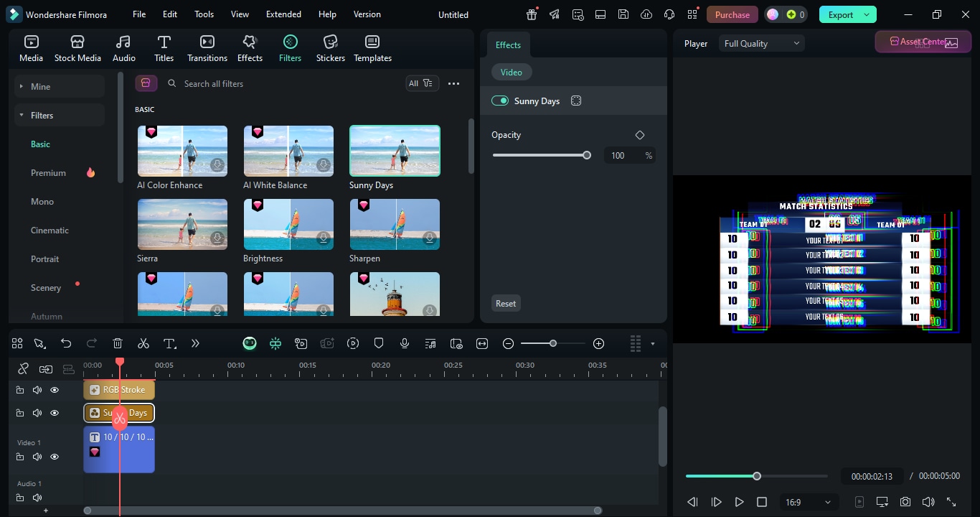Click the Purchase button
This screenshot has width=980, height=517.
click(732, 14)
